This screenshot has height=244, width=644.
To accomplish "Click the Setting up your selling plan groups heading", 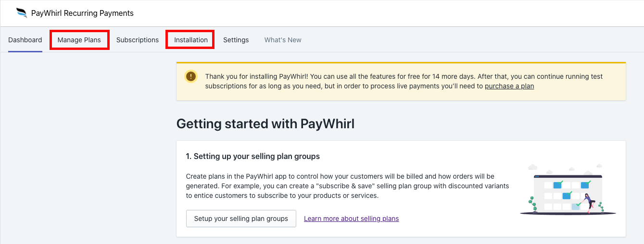I will 253,156.
